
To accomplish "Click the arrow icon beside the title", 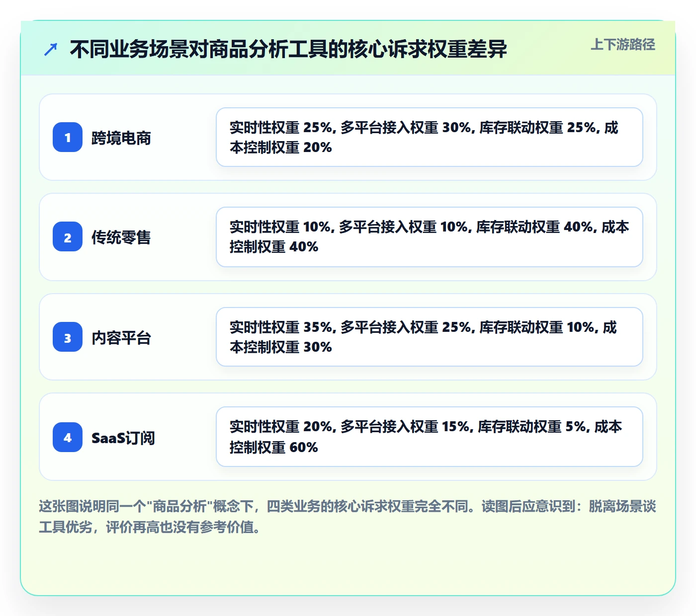I will 51,49.
